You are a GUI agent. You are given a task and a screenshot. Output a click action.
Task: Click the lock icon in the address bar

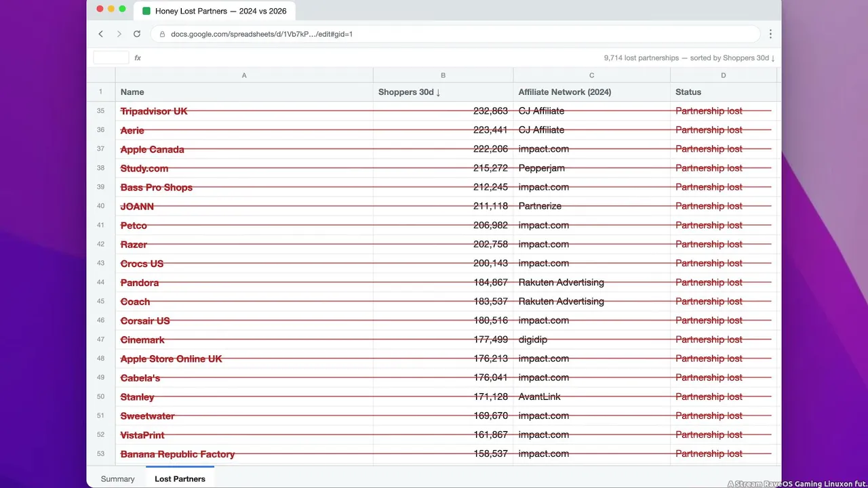coord(162,34)
